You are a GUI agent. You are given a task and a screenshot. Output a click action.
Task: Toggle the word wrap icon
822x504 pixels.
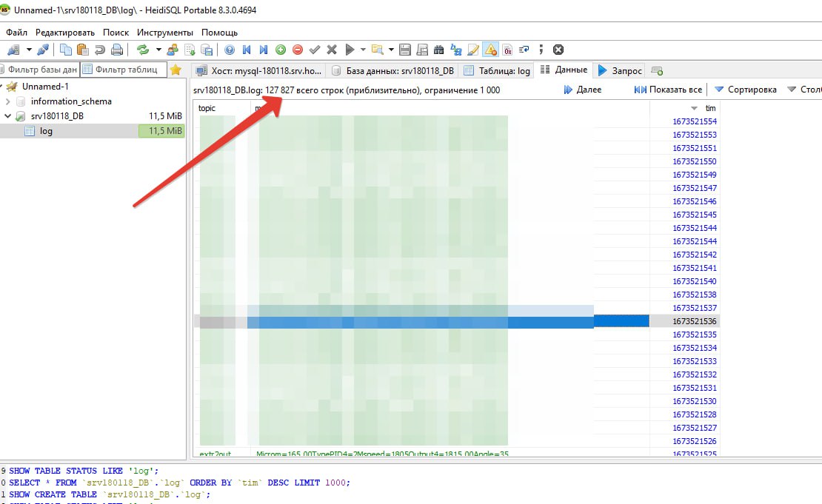pyautogui.click(x=524, y=50)
